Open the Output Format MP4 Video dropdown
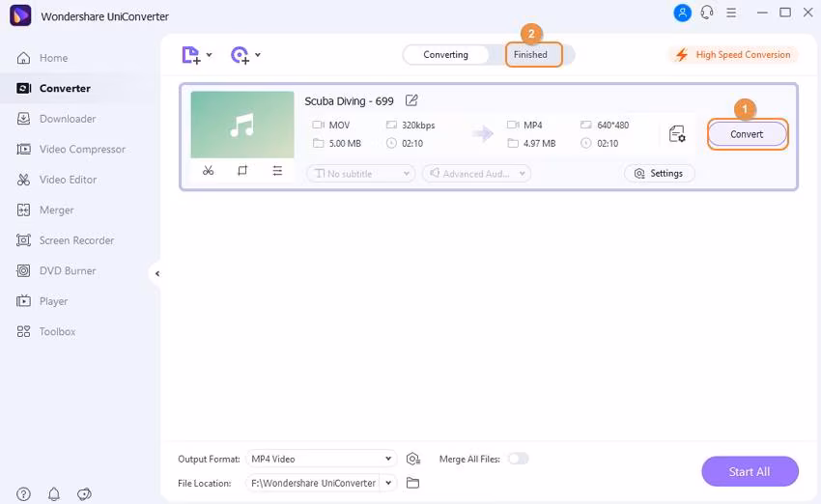This screenshot has height=504, width=821. pos(321,459)
